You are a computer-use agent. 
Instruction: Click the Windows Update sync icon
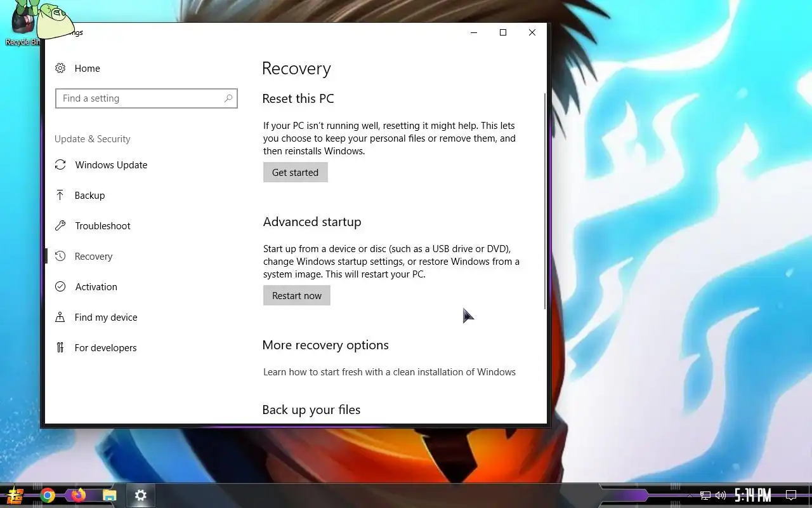click(x=60, y=164)
